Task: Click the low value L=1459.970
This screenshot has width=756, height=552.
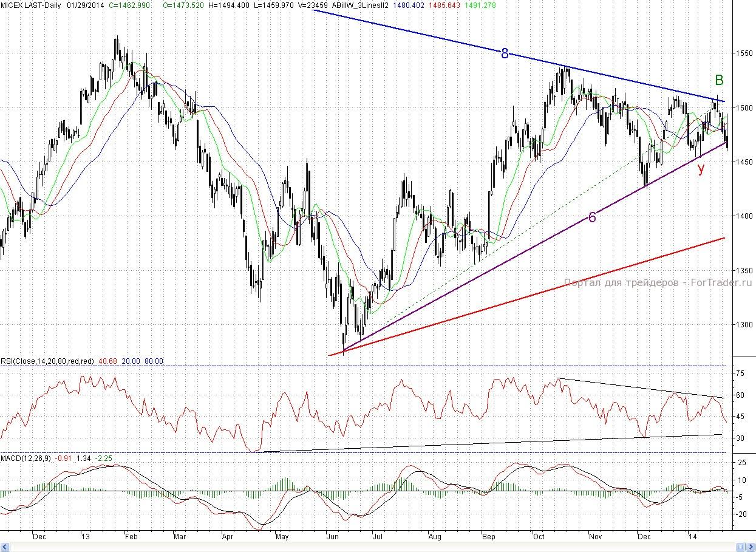Action: click(273, 4)
